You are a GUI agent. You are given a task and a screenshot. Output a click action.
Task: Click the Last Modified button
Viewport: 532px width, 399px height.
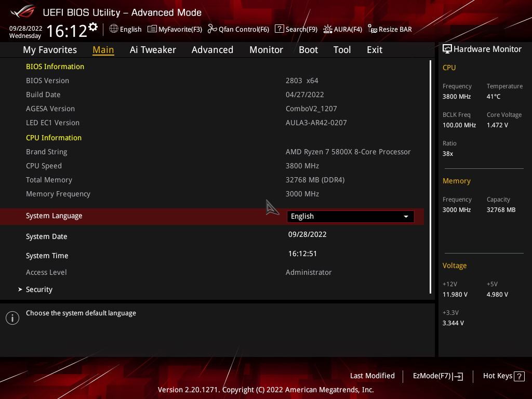(x=372, y=376)
